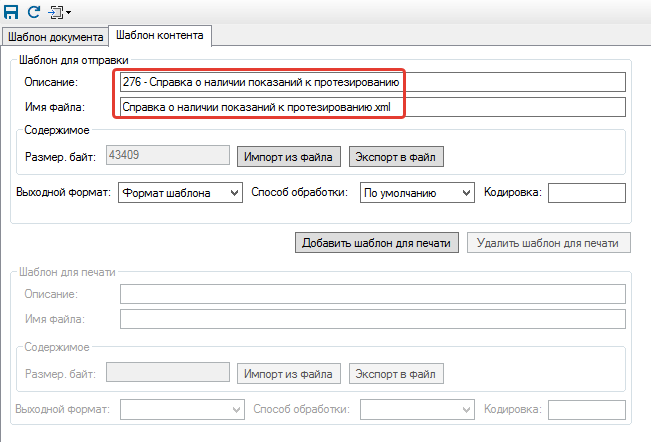Open the Выходной формат dropdown showing Формат шаблона
The image size is (651, 442).
(x=180, y=193)
